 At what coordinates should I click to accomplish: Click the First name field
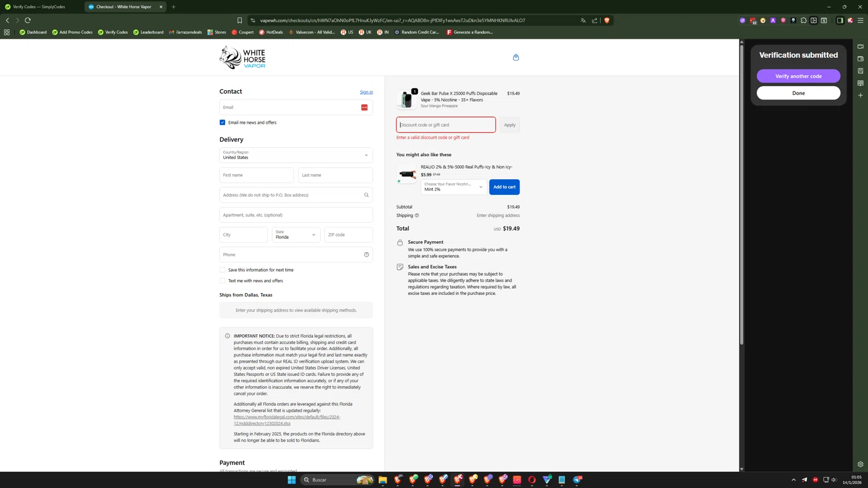tap(256, 175)
